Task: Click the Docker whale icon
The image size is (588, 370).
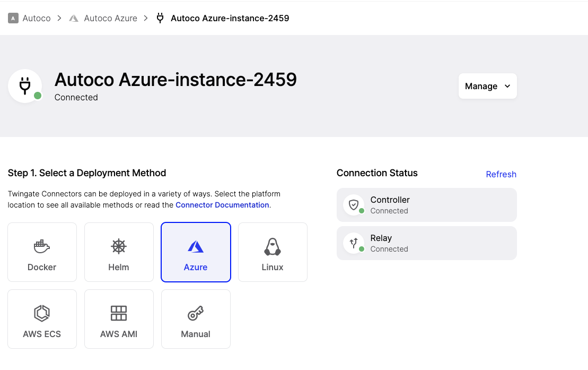Action: (42, 246)
